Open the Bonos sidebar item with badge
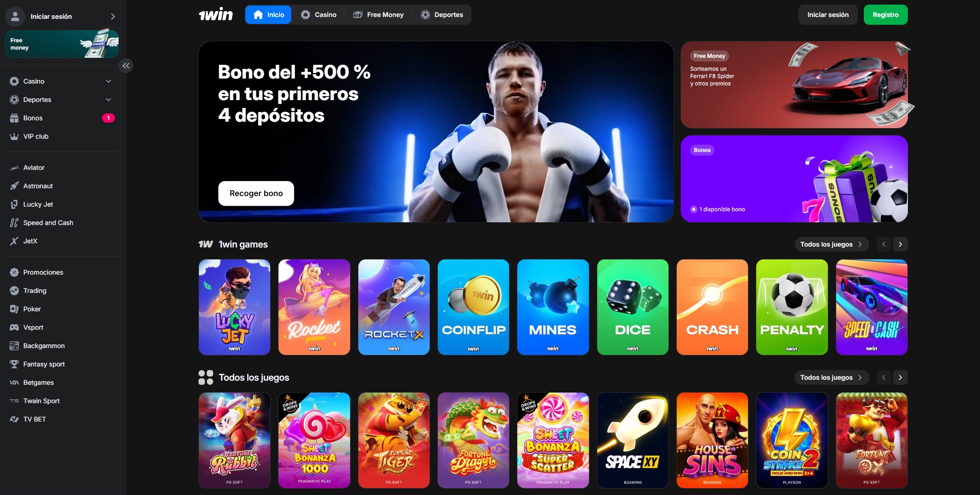The width and height of the screenshot is (980, 495). (x=62, y=118)
